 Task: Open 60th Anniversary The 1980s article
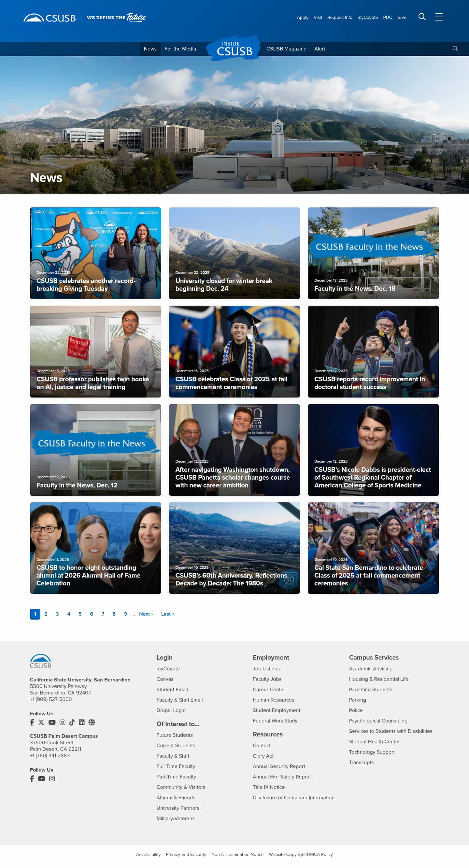click(234, 548)
